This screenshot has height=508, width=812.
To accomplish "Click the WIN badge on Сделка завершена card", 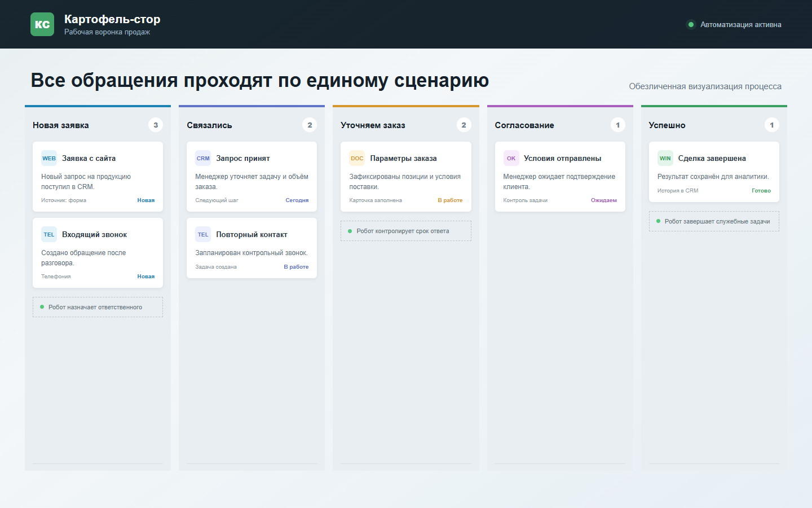I will [665, 158].
